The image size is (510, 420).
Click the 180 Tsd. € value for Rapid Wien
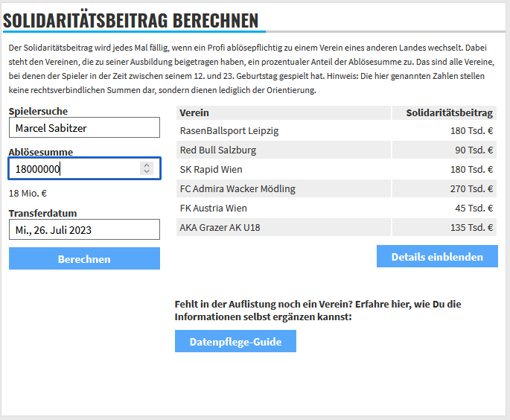tap(471, 170)
